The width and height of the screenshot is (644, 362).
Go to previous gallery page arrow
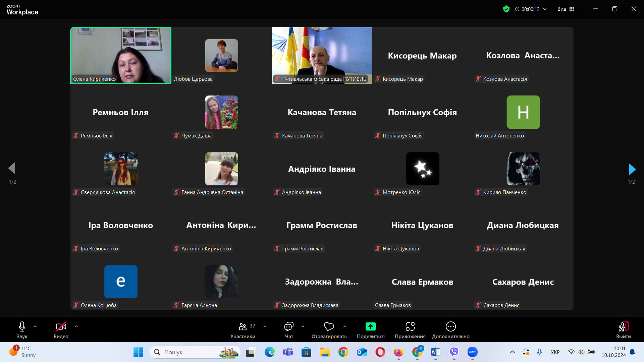(12, 169)
